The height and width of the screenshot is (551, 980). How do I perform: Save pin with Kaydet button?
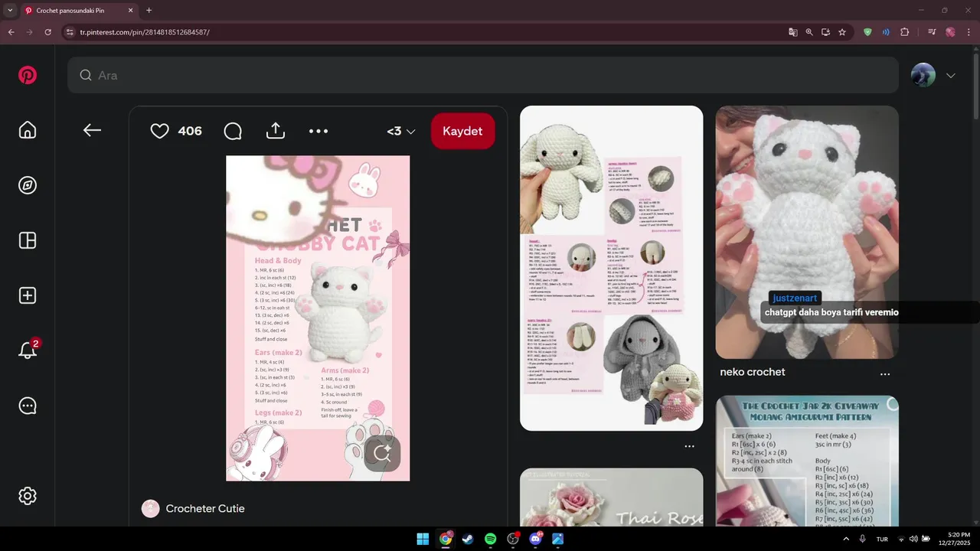point(463,131)
